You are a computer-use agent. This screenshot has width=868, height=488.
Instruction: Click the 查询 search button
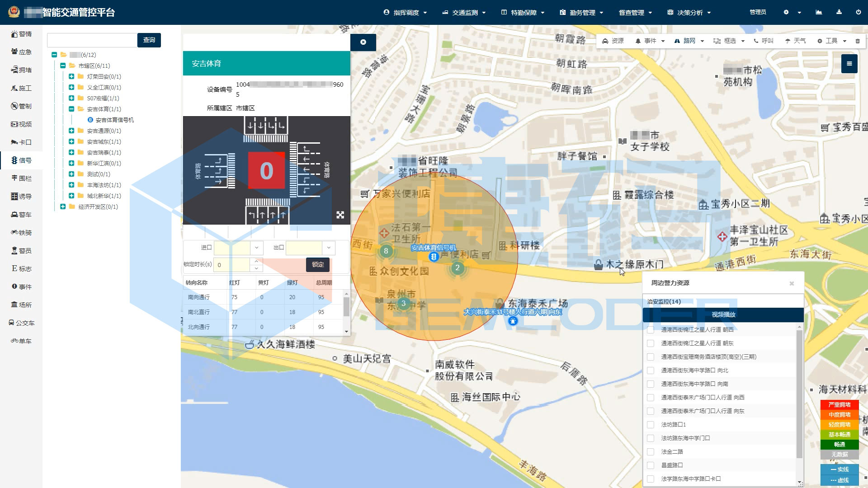[x=149, y=40]
